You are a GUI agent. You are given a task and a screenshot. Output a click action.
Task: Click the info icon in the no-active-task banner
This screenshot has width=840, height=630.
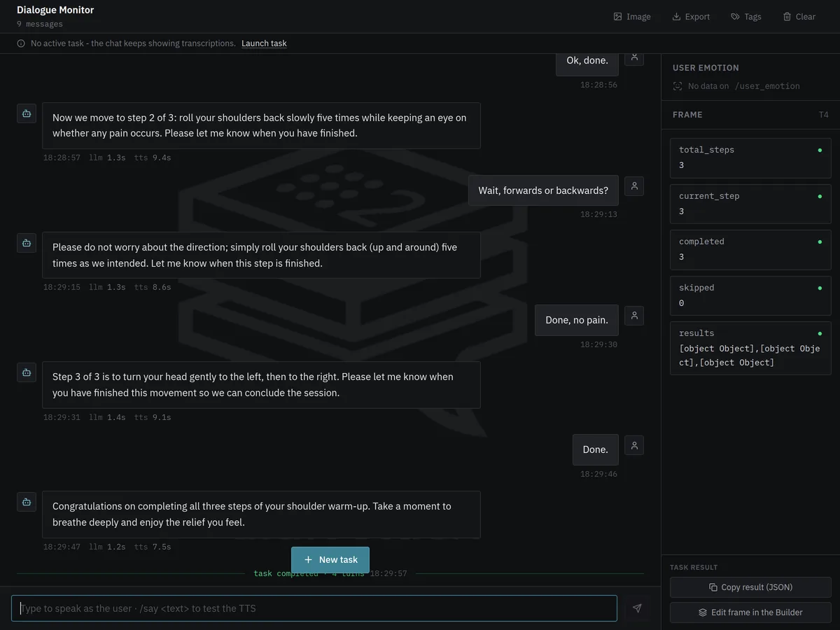coord(21,43)
